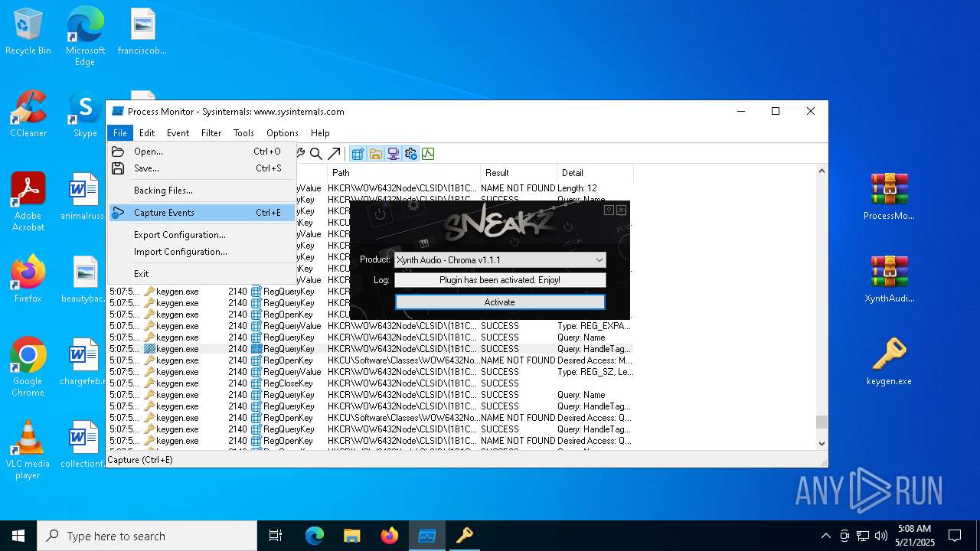Select Firefox desktop shortcut
Image resolution: width=980 pixels, height=551 pixels.
coord(28,280)
